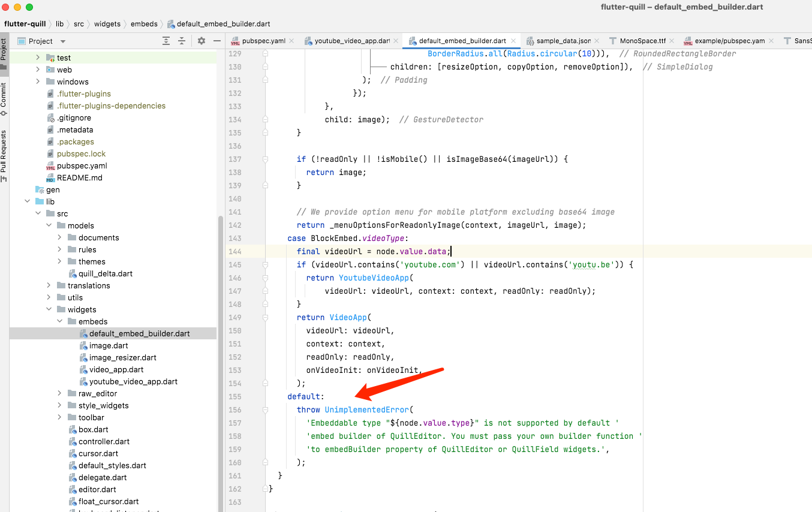Close the youtube_video_app.dart tab
812x512 pixels.
point(396,41)
